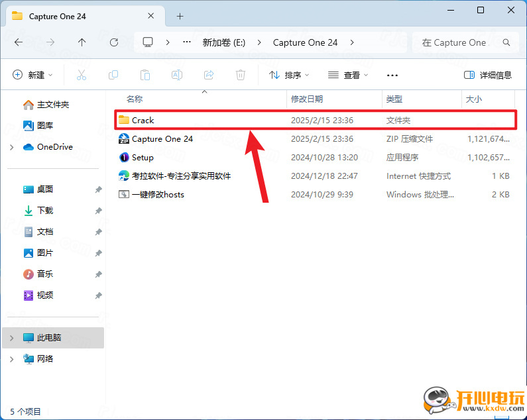Viewport: 527px width, 420px height.
Task: Click the Delete trash can icon
Action: pos(241,75)
